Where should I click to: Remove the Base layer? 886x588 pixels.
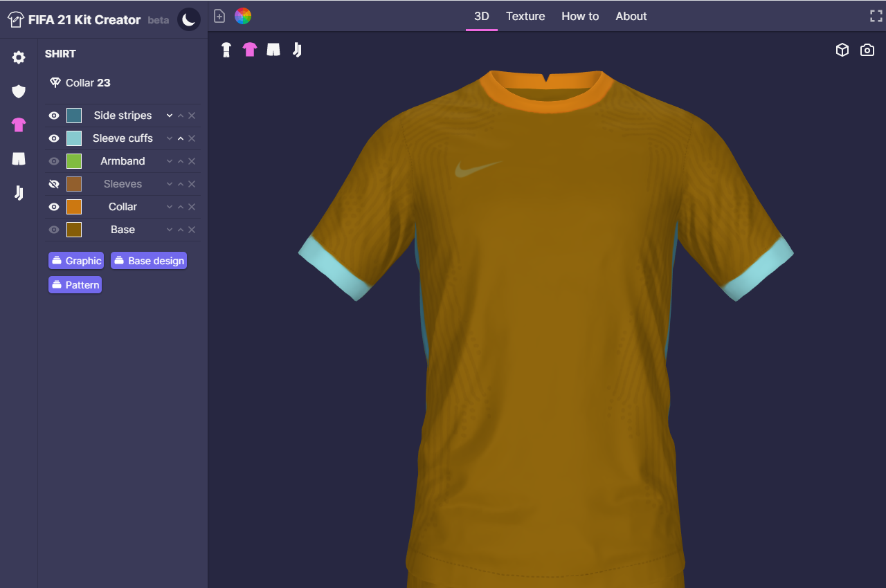click(192, 230)
